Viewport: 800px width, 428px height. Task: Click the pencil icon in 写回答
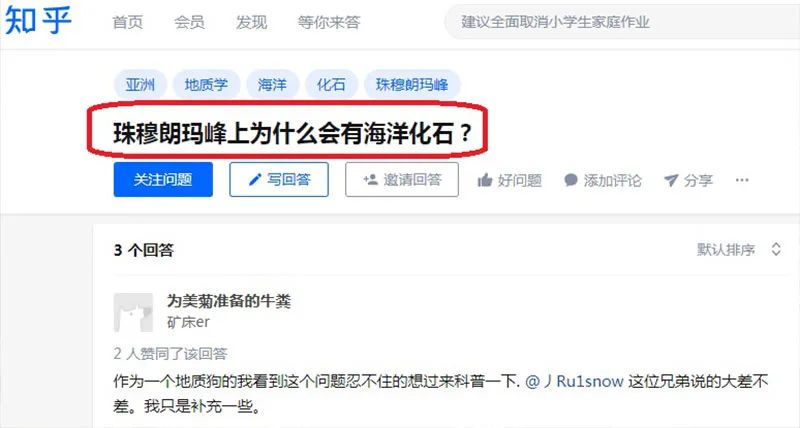click(x=255, y=180)
